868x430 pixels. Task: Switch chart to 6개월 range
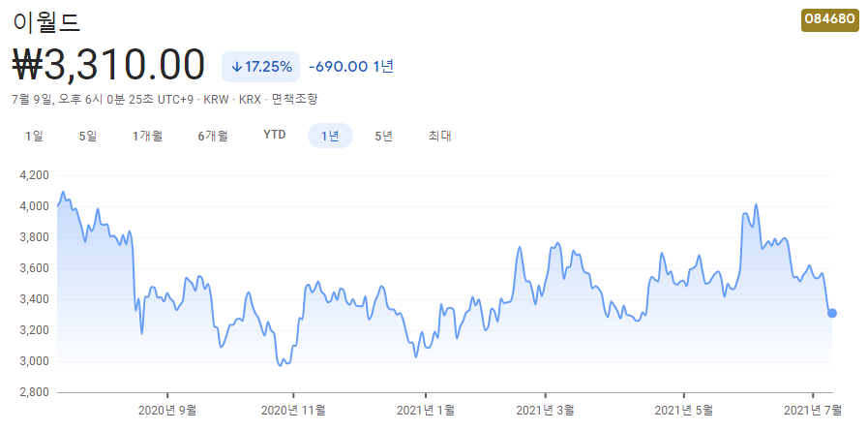coord(213,136)
